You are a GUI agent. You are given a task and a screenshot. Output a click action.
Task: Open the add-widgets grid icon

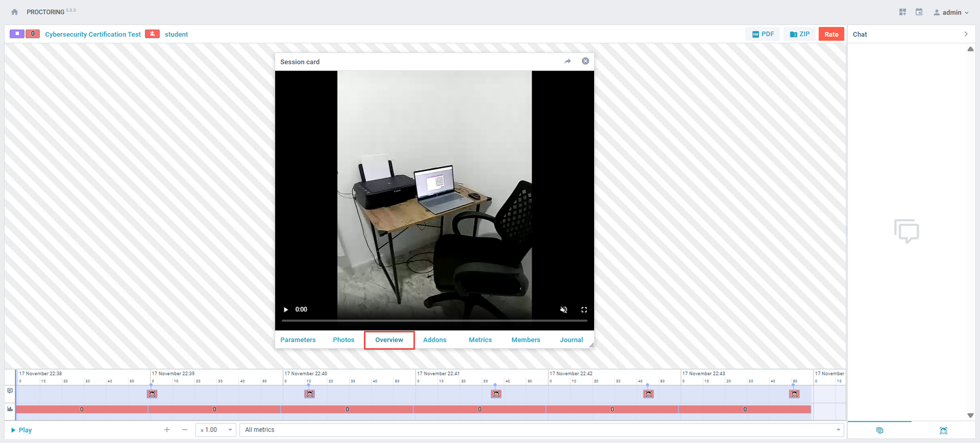pos(902,12)
